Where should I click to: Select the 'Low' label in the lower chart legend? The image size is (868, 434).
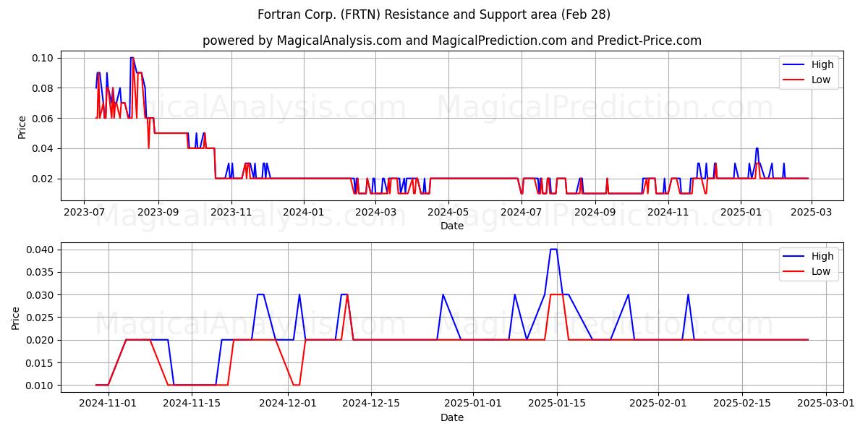pos(821,271)
